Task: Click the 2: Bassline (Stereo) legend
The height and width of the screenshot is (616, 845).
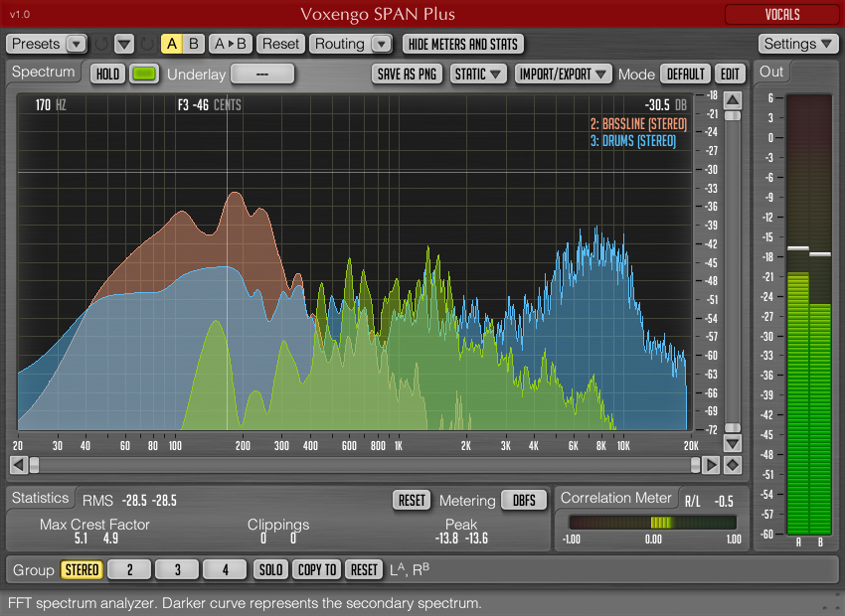Action: click(638, 124)
